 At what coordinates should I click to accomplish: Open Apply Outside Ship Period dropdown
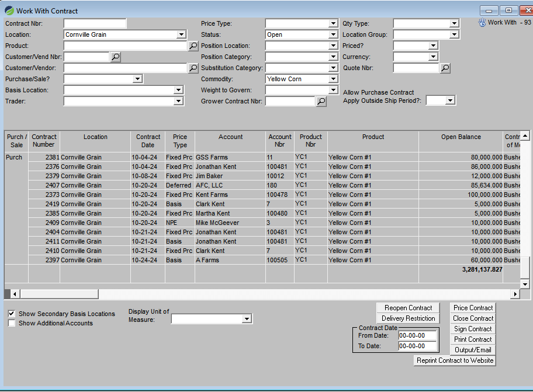450,100
